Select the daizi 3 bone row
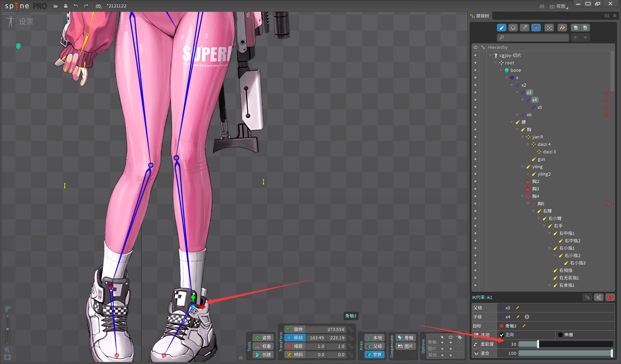This screenshot has height=364, width=621. 549,152
